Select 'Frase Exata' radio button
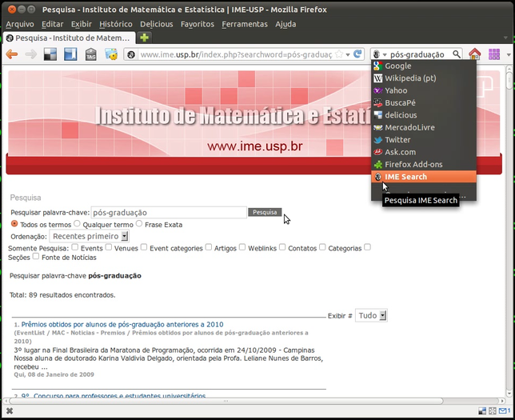Screen dimensions: 515x420 click(x=139, y=223)
